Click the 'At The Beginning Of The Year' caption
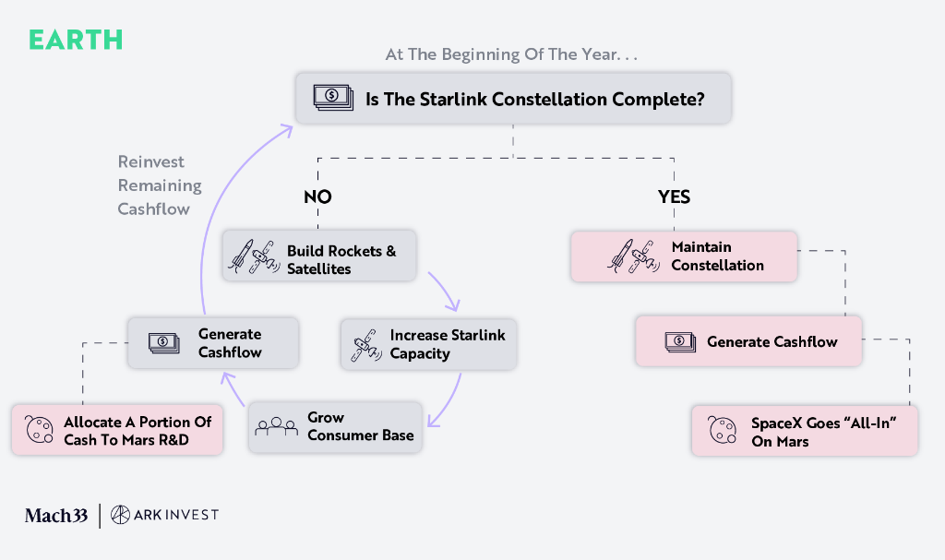The height and width of the screenshot is (560, 945). pos(512,55)
